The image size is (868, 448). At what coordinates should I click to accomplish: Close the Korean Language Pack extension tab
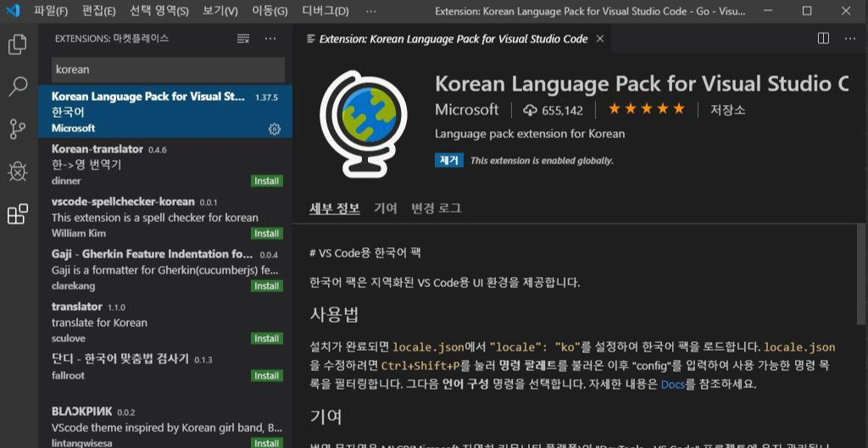coord(600,39)
